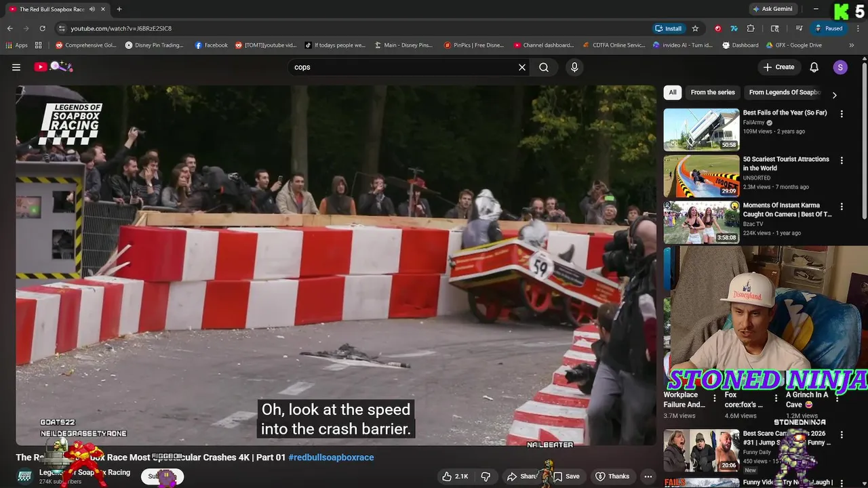Image resolution: width=868 pixels, height=488 pixels.
Task: Like the video with thumbs up
Action: [x=456, y=476]
